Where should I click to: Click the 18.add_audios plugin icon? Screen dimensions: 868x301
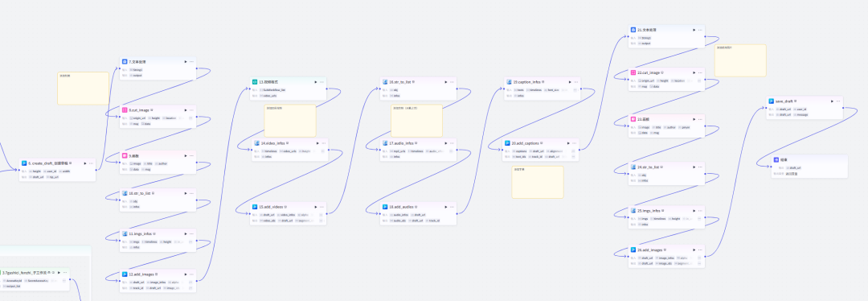[x=385, y=207]
